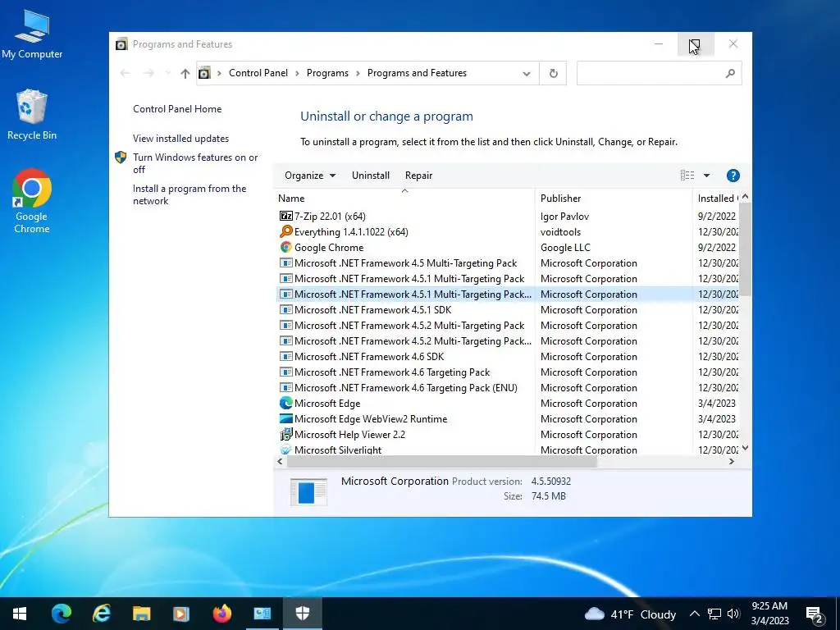Select the My Computer desktop icon
The image size is (840, 630).
tap(32, 34)
